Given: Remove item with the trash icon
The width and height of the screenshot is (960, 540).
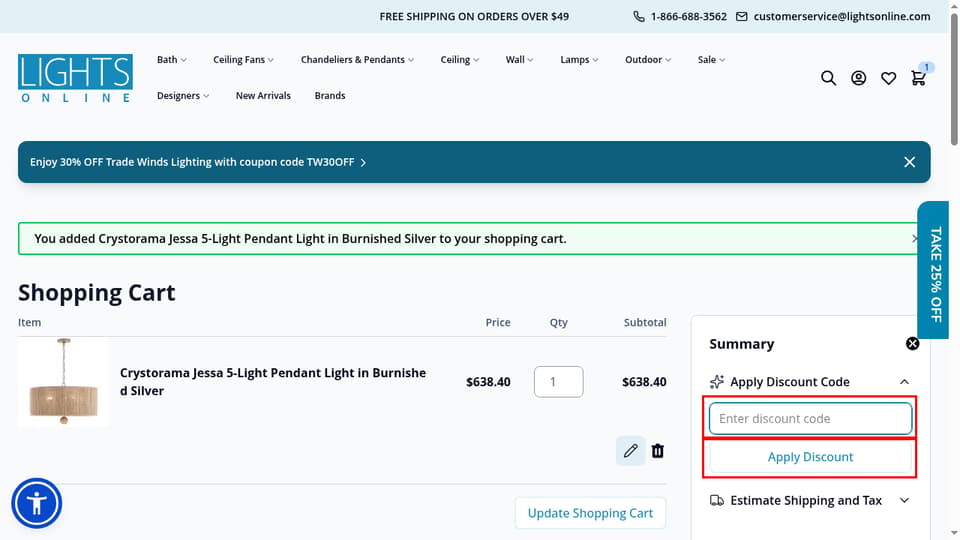Looking at the screenshot, I should (x=658, y=451).
